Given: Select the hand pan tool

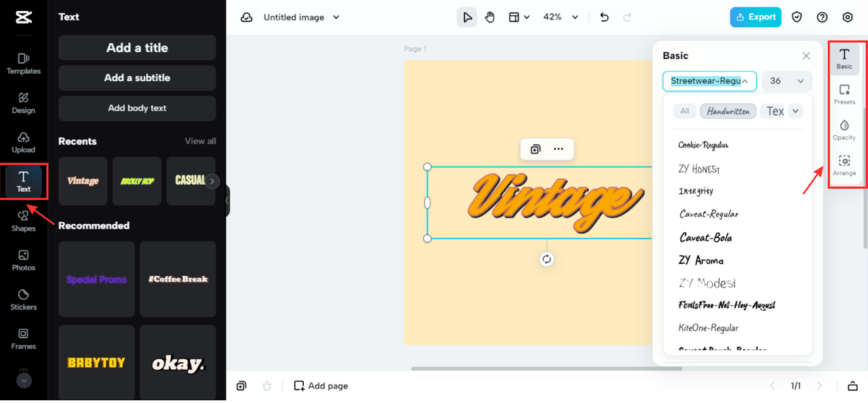Looking at the screenshot, I should (490, 18).
